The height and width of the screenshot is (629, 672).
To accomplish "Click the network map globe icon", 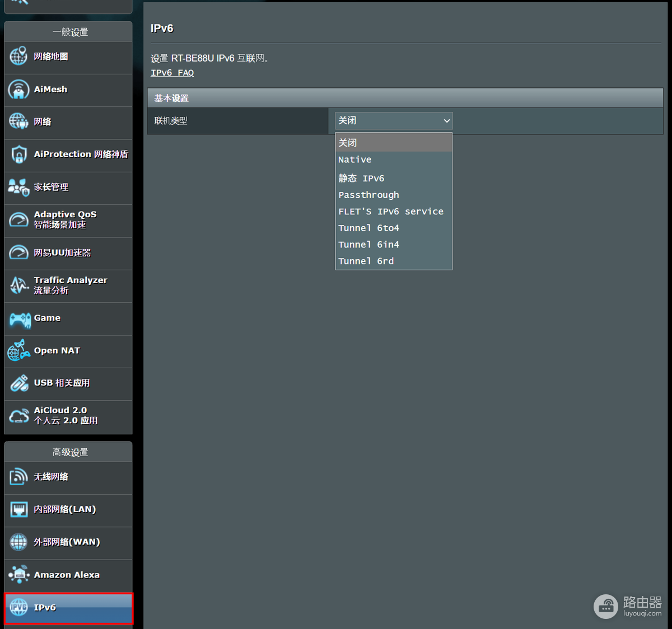I will [18, 57].
